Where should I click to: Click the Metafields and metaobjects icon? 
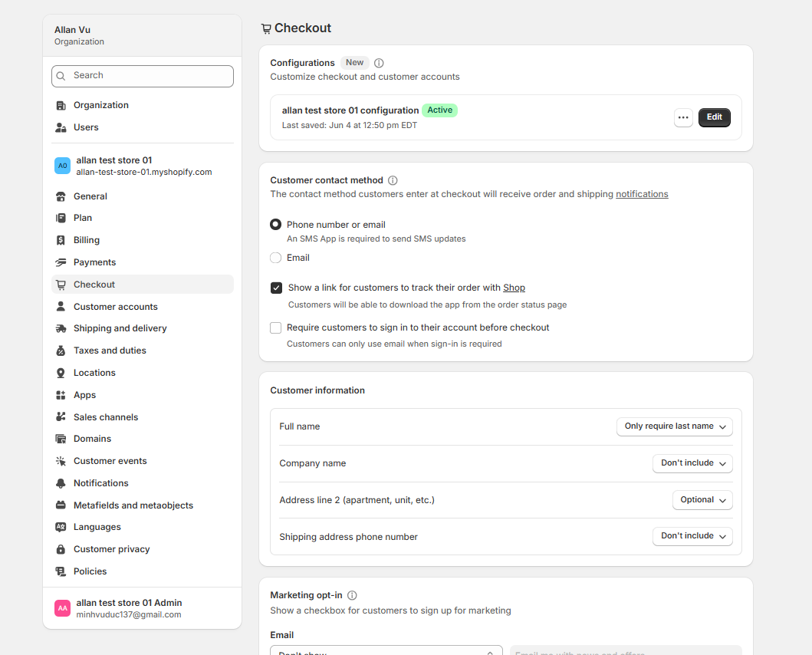[61, 505]
